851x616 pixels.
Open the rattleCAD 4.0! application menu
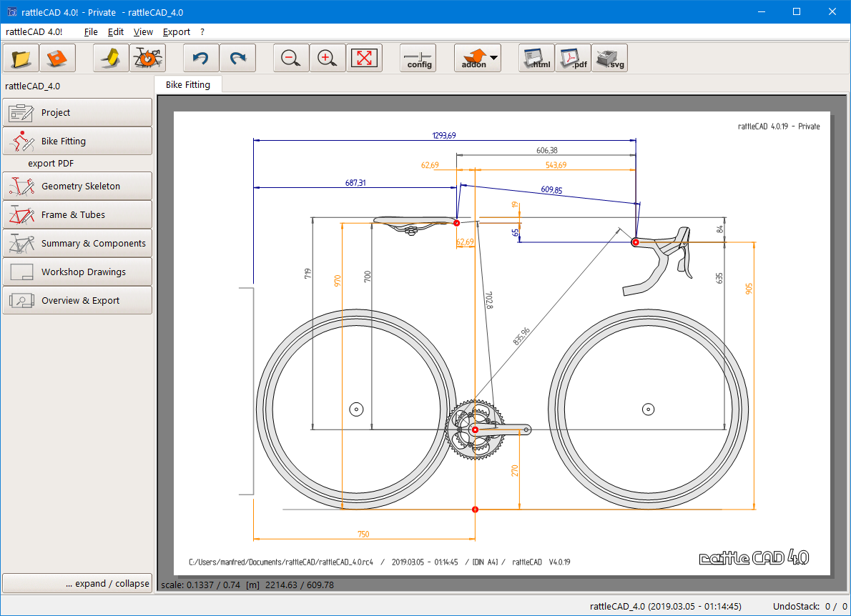[34, 32]
